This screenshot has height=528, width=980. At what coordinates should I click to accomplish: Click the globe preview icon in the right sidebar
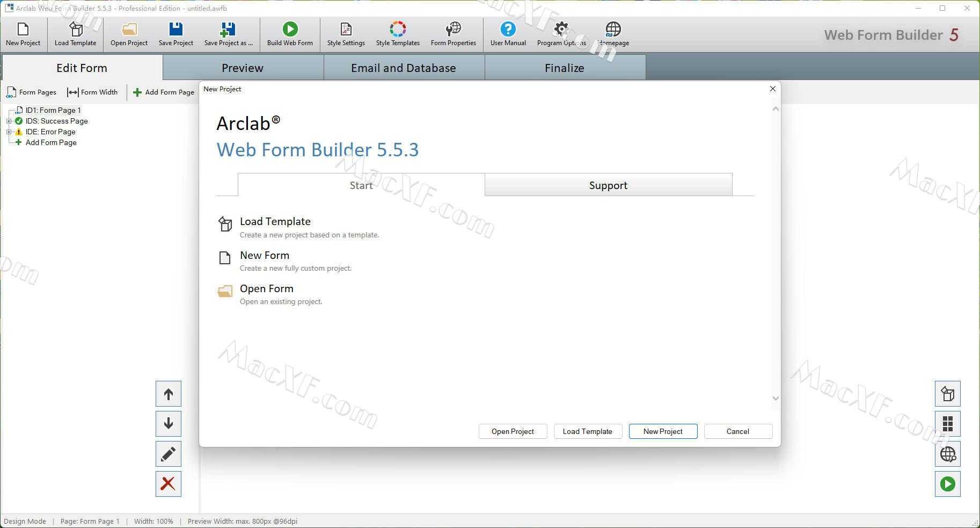coord(948,454)
